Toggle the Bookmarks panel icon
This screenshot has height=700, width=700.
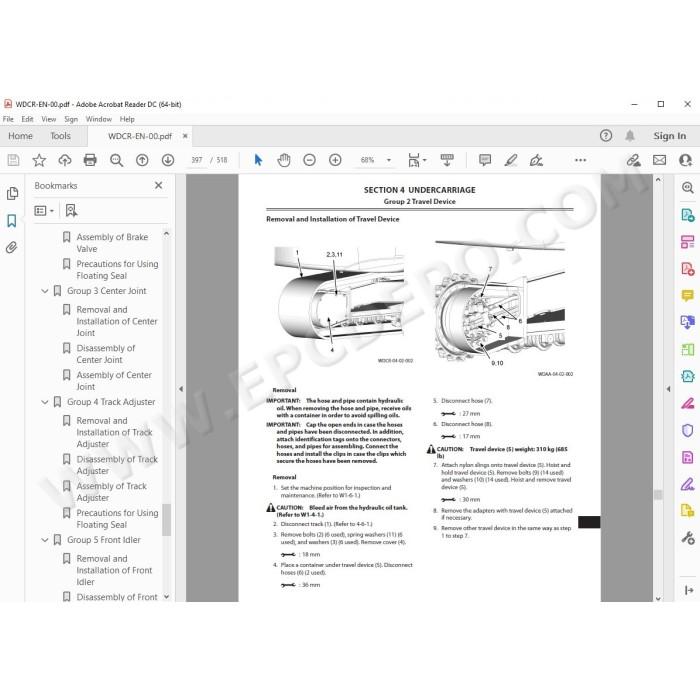12,221
